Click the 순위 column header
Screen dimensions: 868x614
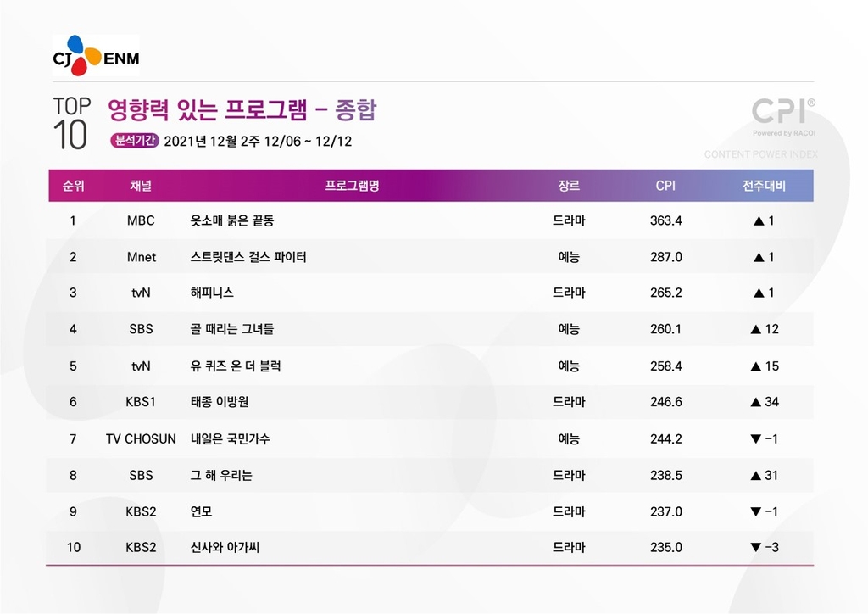pyautogui.click(x=73, y=186)
